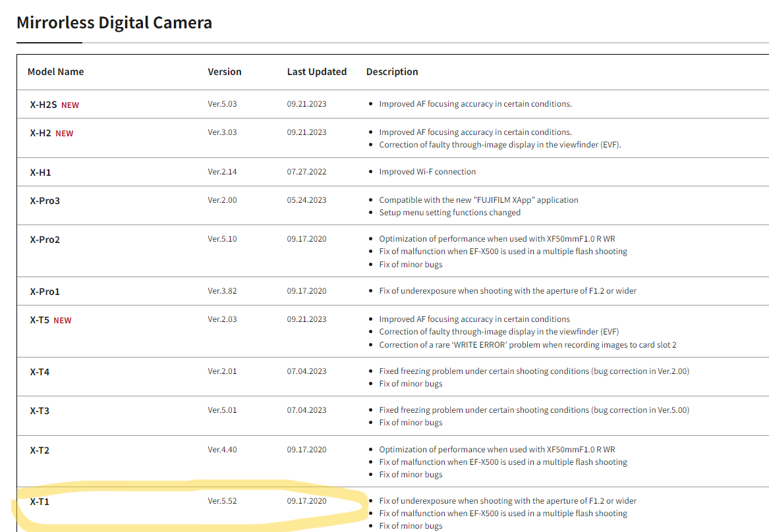769x532 pixels.
Task: Select version text Ver.4.40
Action: point(222,450)
